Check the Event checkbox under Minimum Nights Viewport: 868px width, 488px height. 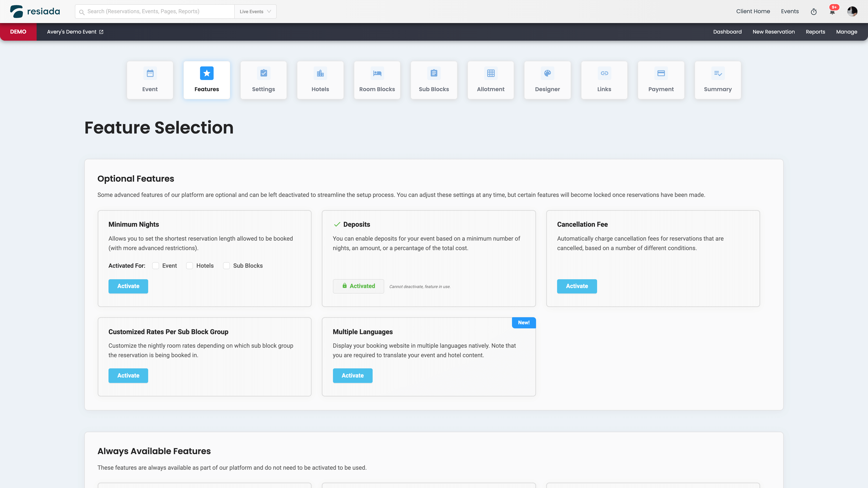tap(155, 266)
